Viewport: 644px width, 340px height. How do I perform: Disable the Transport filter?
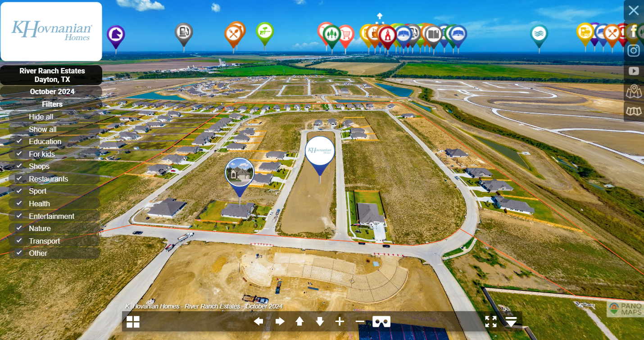(19, 241)
